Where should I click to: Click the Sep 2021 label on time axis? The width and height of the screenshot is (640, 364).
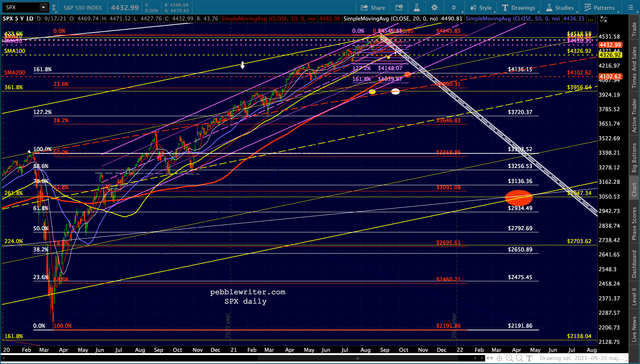point(385,350)
